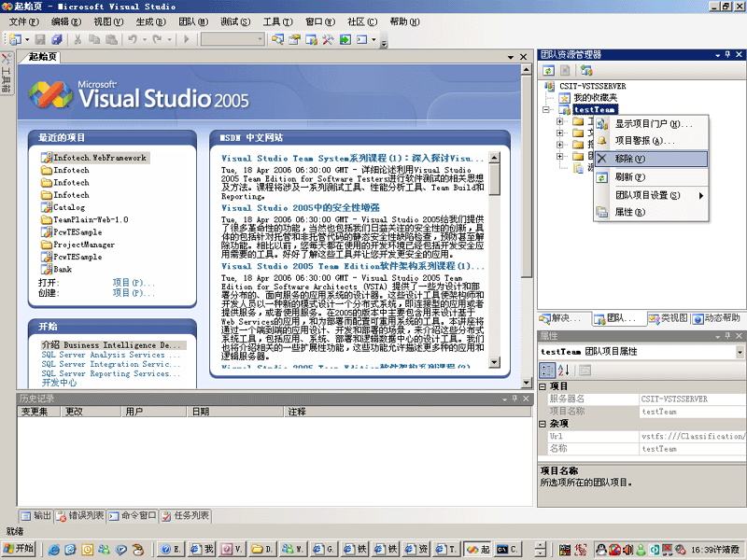Screen dimensions: 747x560
Task: Open active documents dropdown beside start page
Action: pos(511,57)
